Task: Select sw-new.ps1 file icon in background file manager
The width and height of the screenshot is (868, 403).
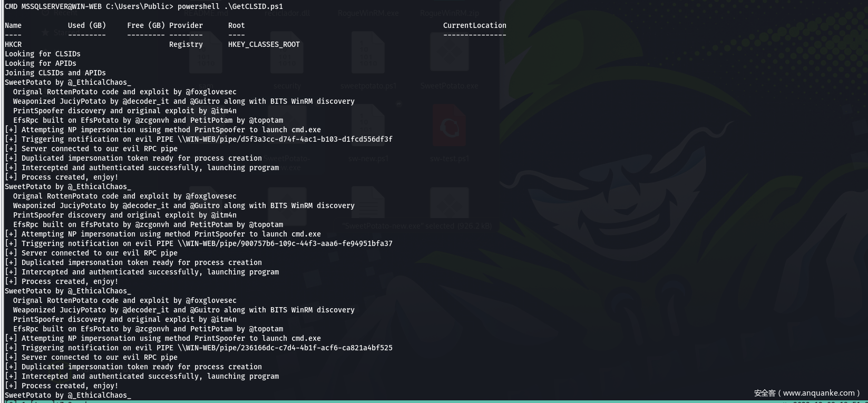Action: click(368, 125)
